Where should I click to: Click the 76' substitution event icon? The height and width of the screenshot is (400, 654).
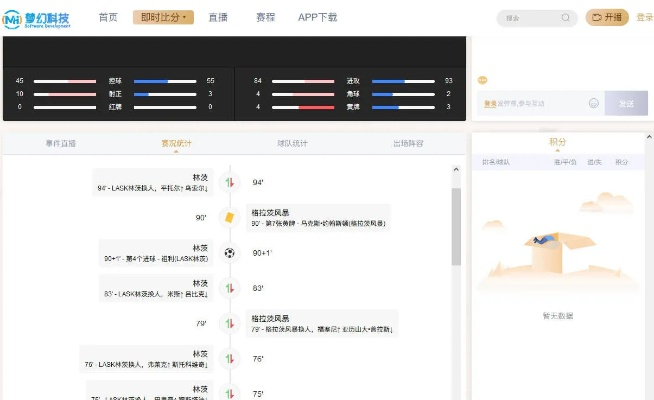click(230, 358)
